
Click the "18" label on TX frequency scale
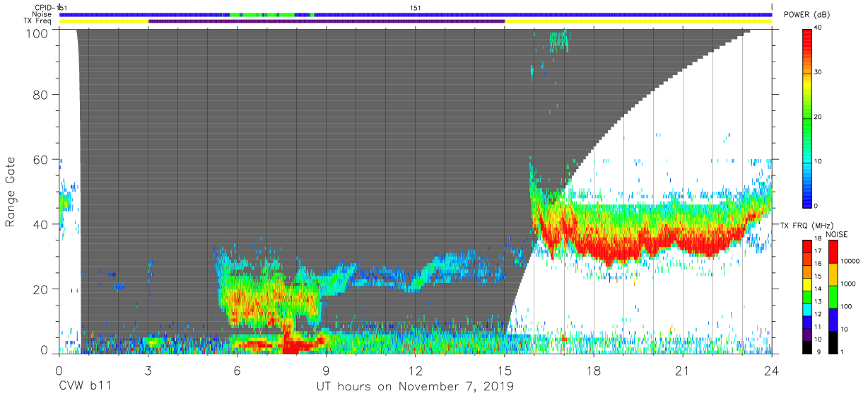[818, 239]
